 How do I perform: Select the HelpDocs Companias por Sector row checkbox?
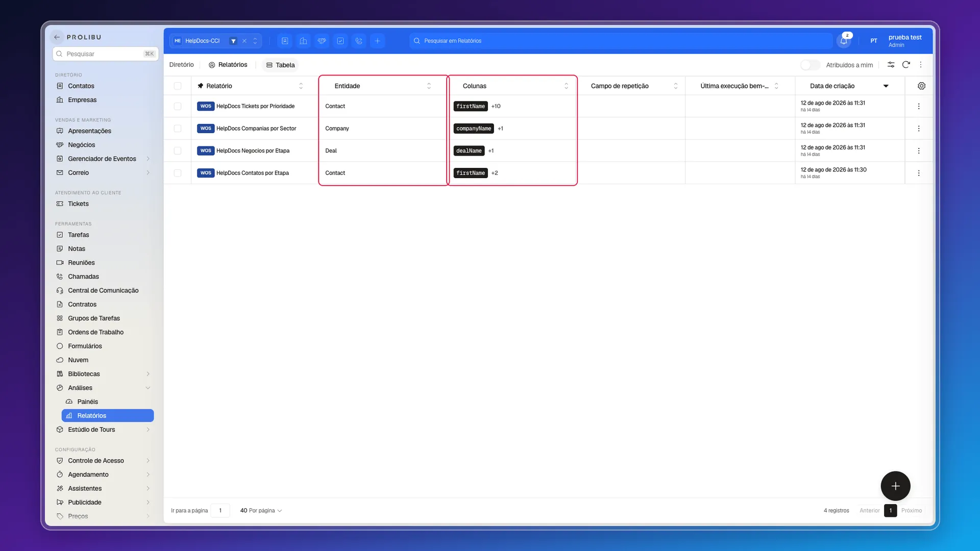pos(178,129)
